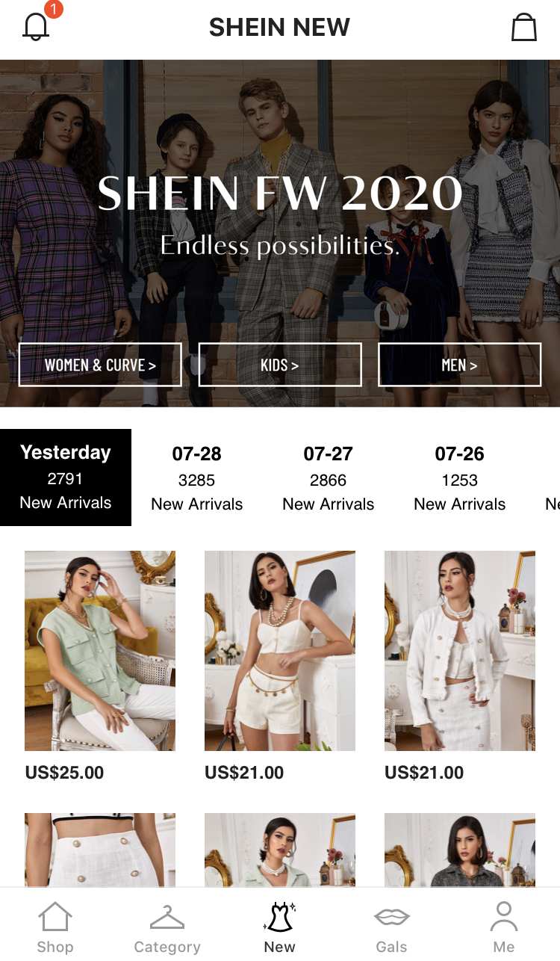View the white crop top and shorts product

pyautogui.click(x=280, y=651)
